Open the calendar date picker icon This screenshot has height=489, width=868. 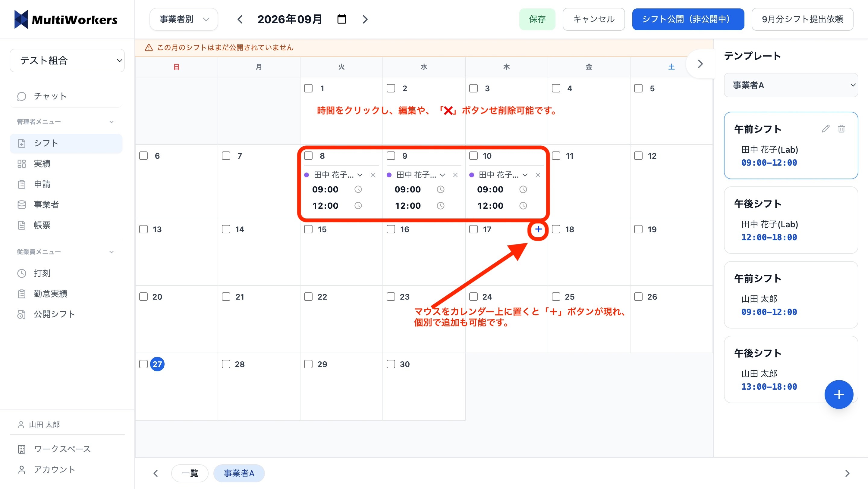[342, 19]
